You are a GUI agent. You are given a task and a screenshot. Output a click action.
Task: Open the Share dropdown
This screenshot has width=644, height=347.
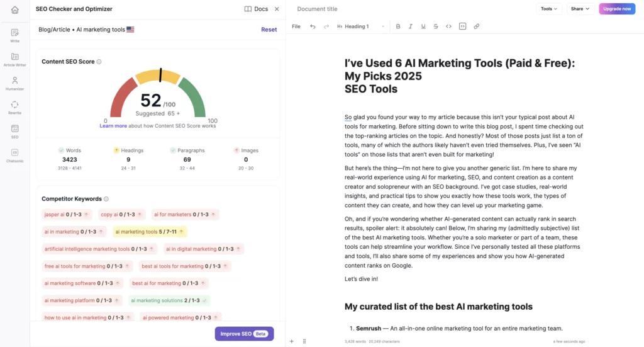click(x=580, y=9)
